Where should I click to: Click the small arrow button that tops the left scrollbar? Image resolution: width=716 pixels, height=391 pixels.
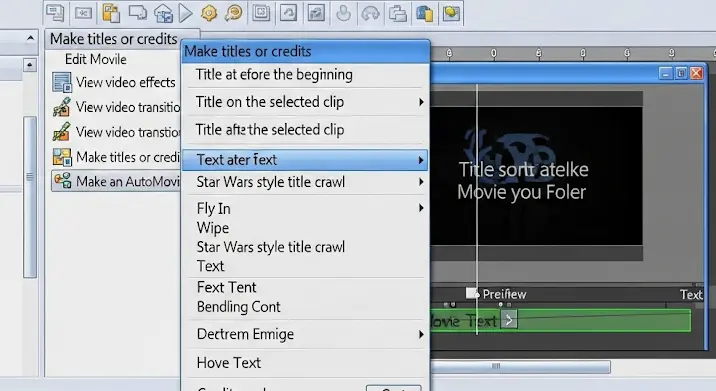(30, 65)
